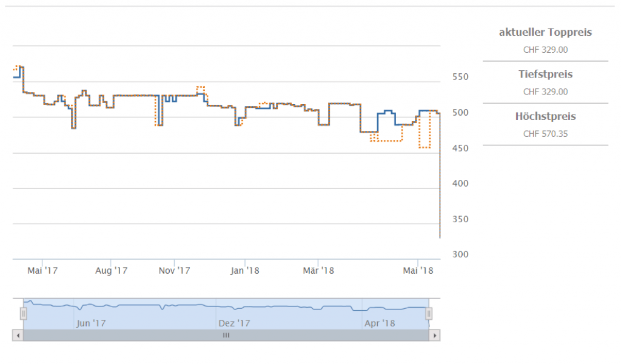Screen dimensions: 621x364
Task: Click the Mär '18 x-axis label
Action: 319,271
